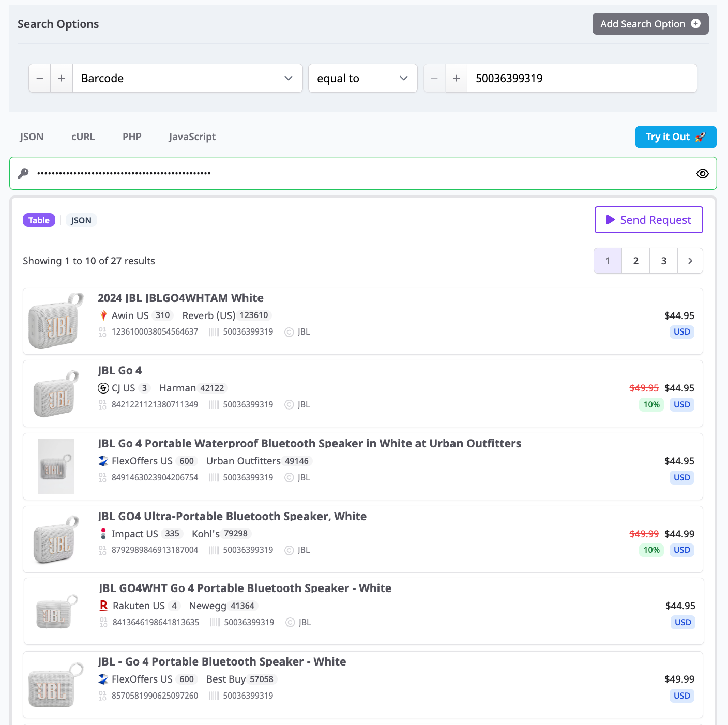The height and width of the screenshot is (725, 728).
Task: Select the Table results view
Action: [x=39, y=220]
